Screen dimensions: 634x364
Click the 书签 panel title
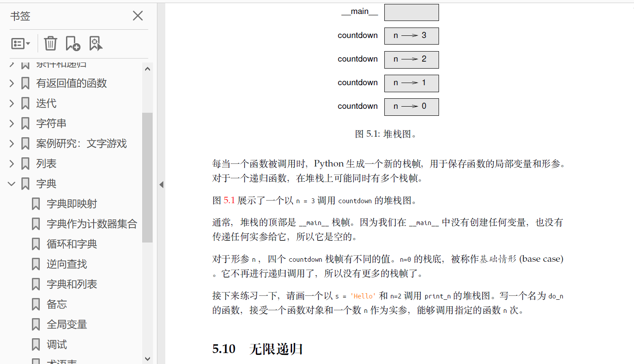pyautogui.click(x=20, y=16)
